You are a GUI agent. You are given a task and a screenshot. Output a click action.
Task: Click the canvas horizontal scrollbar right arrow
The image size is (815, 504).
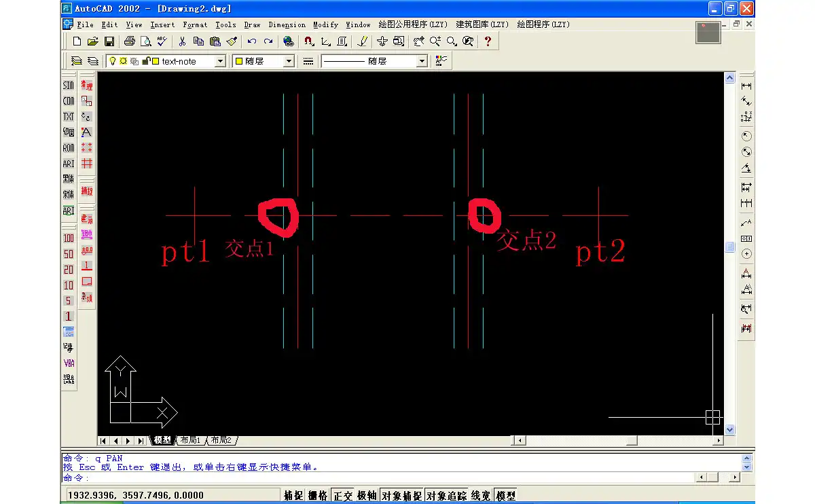718,441
